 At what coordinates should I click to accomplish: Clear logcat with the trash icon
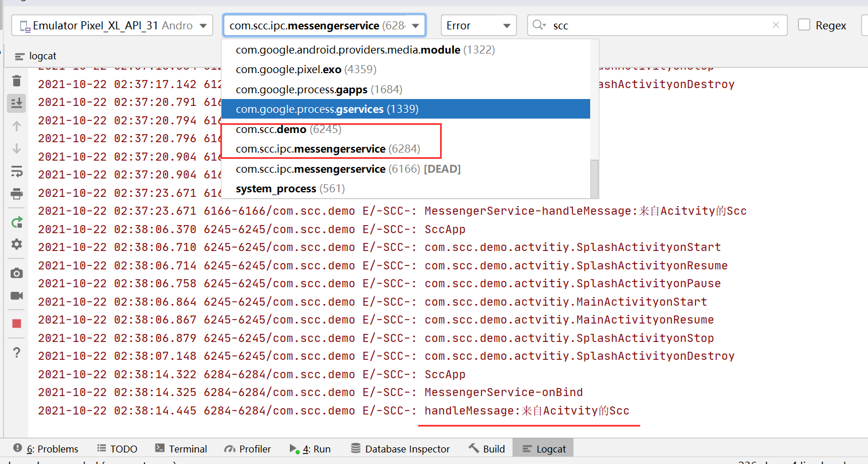point(17,81)
